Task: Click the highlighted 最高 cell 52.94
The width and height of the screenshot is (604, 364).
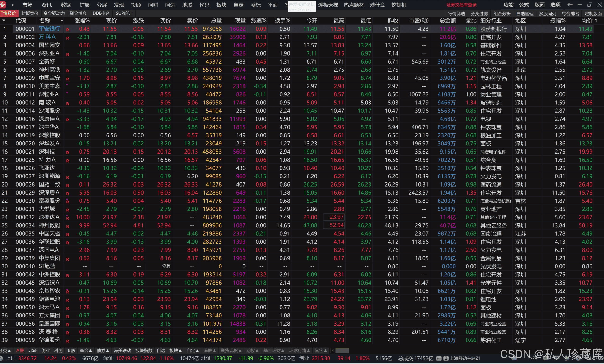Action: pos(334,225)
